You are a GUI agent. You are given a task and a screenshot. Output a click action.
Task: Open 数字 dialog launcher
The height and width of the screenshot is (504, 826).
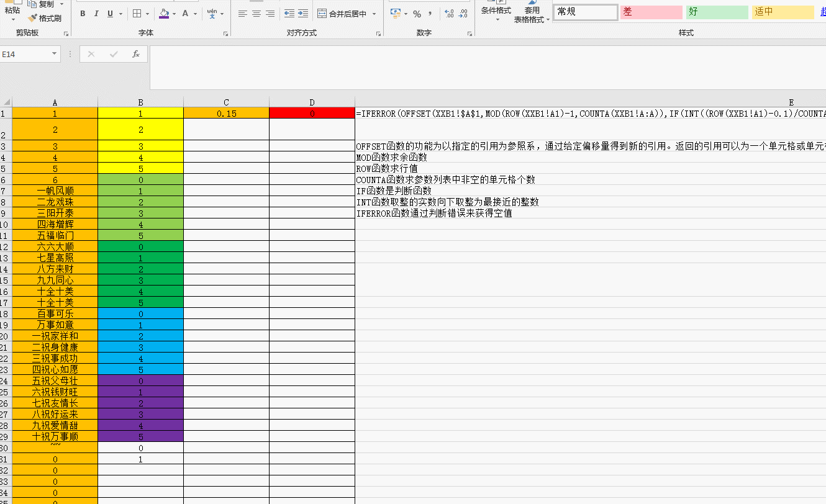point(469,34)
